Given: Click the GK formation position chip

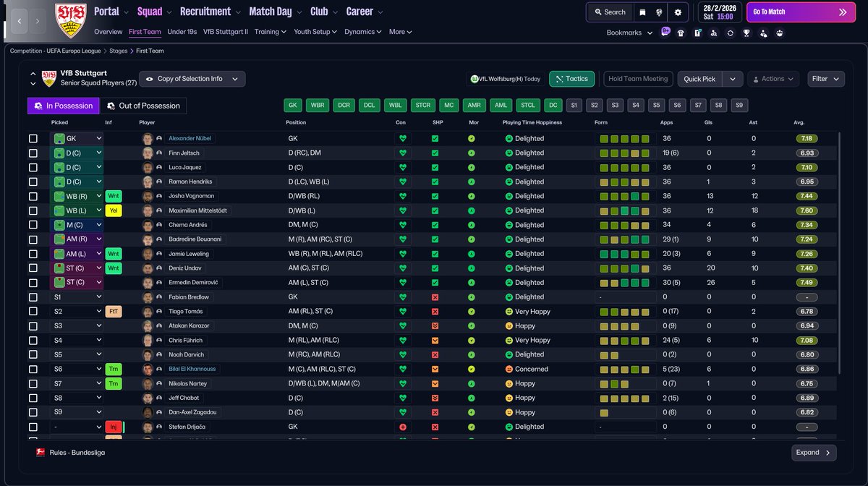Looking at the screenshot, I should 293,106.
